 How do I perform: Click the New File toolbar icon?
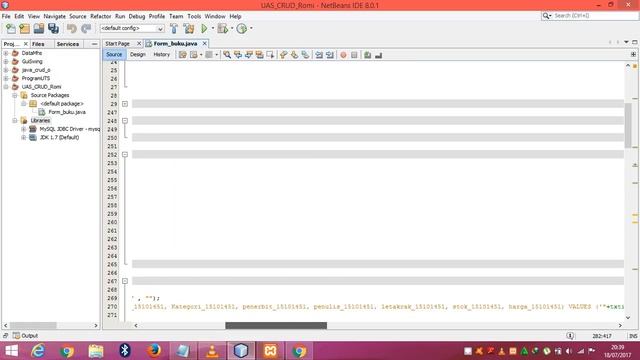click(11, 28)
